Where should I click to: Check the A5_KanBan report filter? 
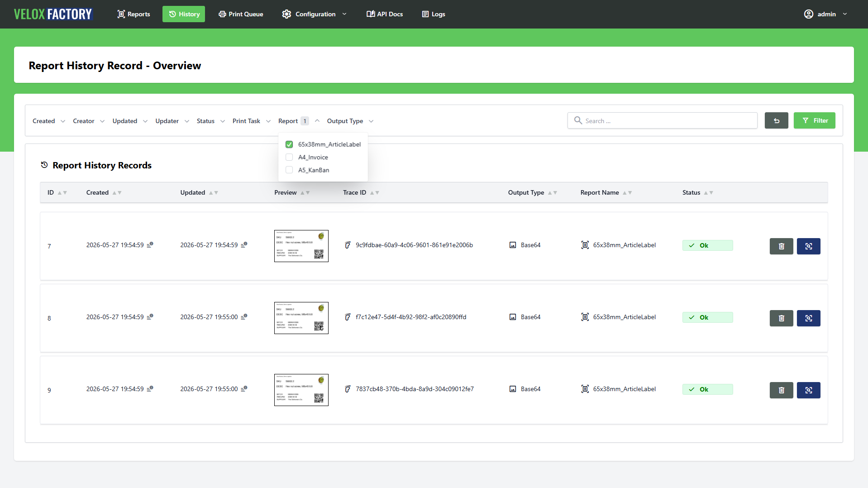(x=289, y=170)
